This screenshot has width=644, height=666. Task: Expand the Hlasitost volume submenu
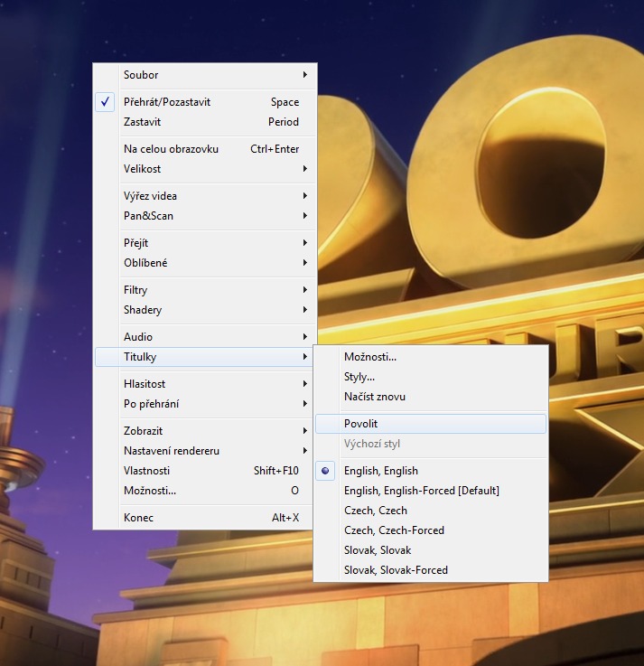point(204,384)
